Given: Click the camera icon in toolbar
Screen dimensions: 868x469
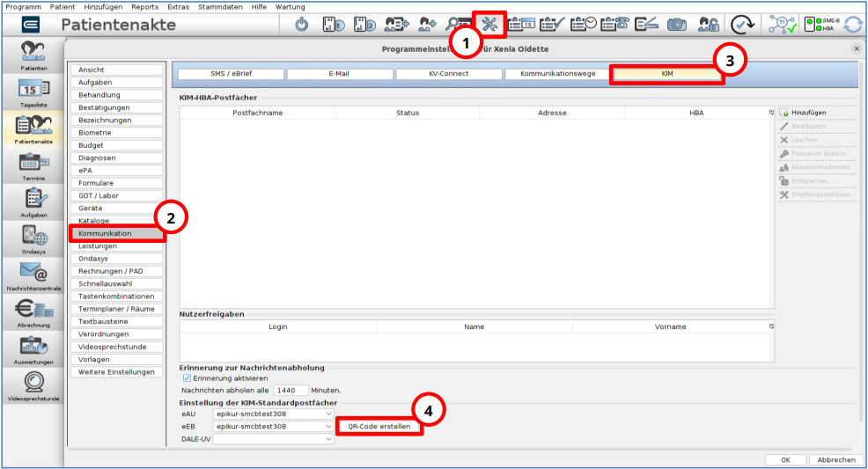Looking at the screenshot, I should coord(676,25).
